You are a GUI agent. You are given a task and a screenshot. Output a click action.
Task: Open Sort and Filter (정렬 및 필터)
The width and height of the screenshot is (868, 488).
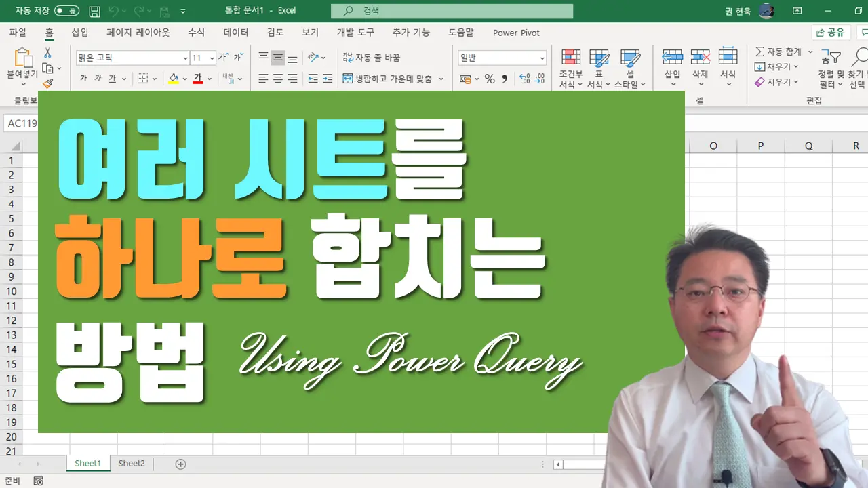pos(831,69)
